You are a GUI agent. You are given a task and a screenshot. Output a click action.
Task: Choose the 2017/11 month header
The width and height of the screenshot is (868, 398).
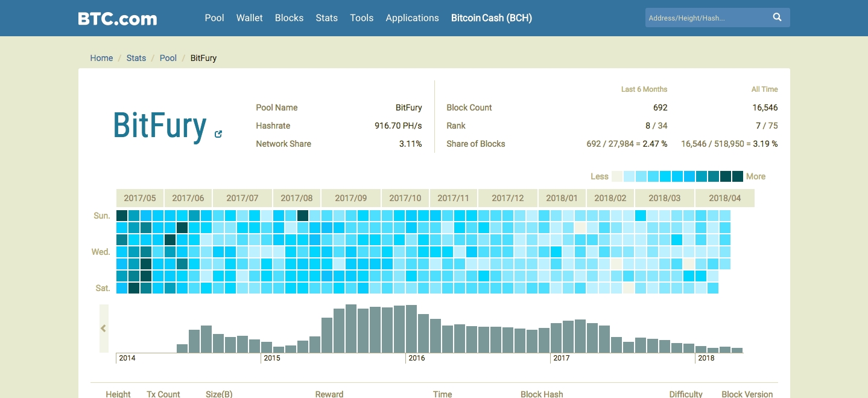pyautogui.click(x=454, y=198)
